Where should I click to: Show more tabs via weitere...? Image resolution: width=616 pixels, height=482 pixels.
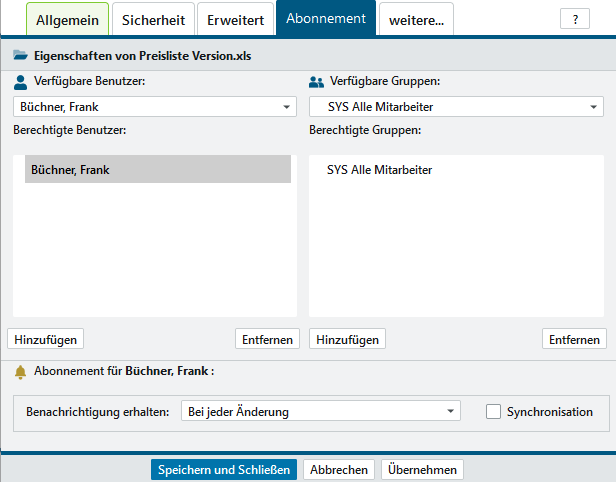(416, 20)
